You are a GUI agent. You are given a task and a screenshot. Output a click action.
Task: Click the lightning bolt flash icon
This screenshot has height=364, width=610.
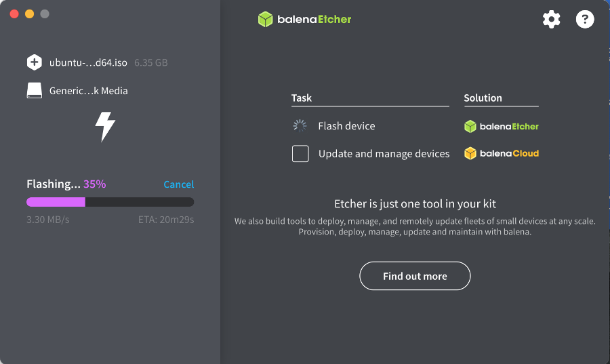click(105, 127)
